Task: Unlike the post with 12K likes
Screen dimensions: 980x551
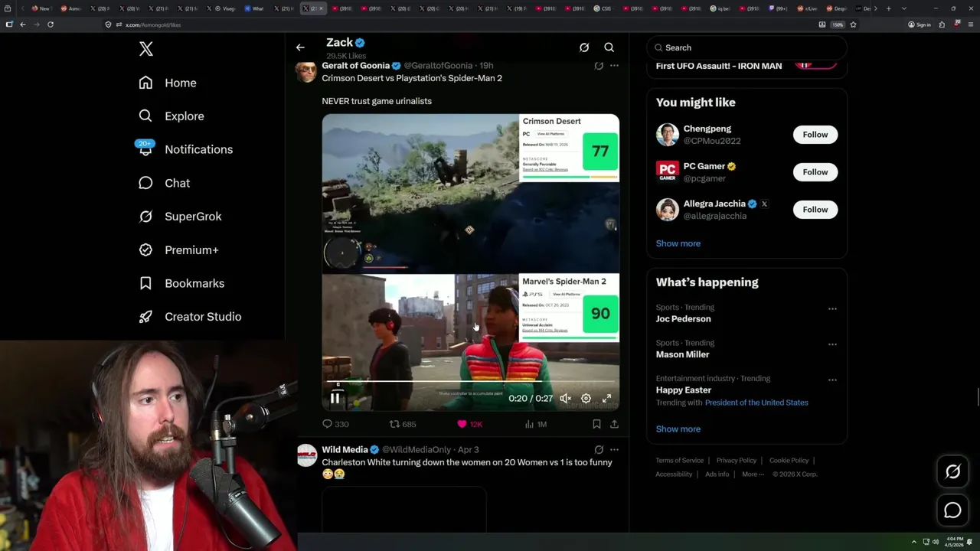Action: pyautogui.click(x=469, y=424)
